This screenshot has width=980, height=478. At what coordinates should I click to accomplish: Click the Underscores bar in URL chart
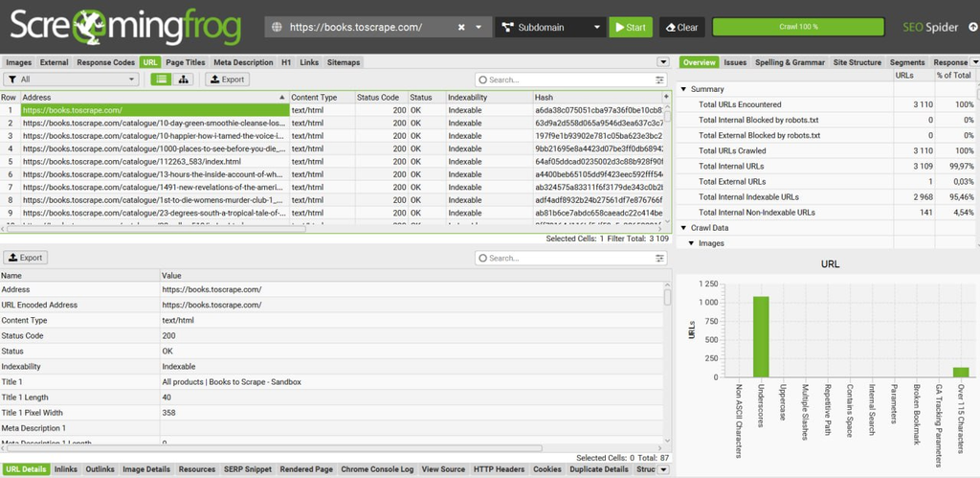(x=761, y=336)
